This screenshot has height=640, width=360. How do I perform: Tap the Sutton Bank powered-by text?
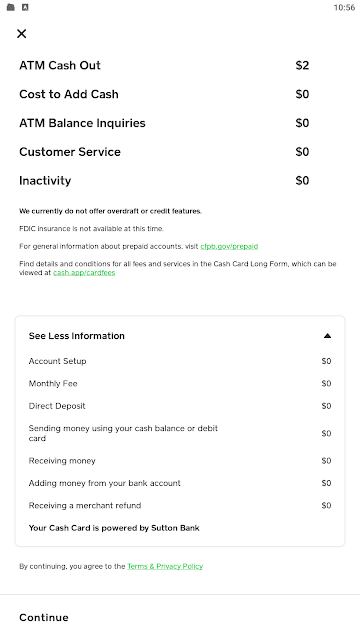tap(114, 528)
